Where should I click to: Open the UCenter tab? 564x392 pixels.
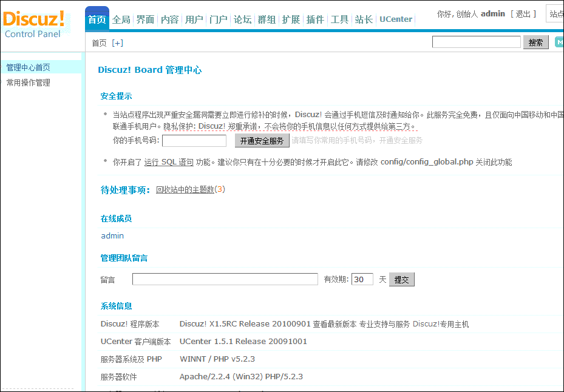click(x=396, y=19)
